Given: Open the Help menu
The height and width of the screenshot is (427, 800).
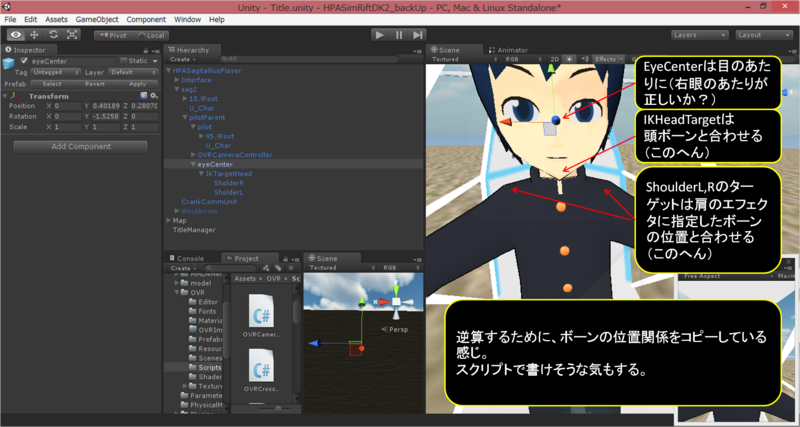Looking at the screenshot, I should tap(216, 19).
